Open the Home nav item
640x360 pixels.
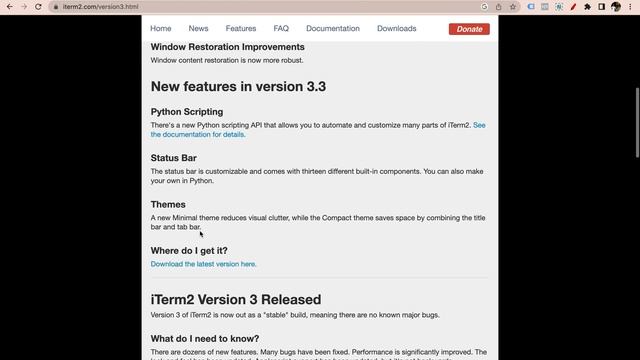(x=160, y=29)
